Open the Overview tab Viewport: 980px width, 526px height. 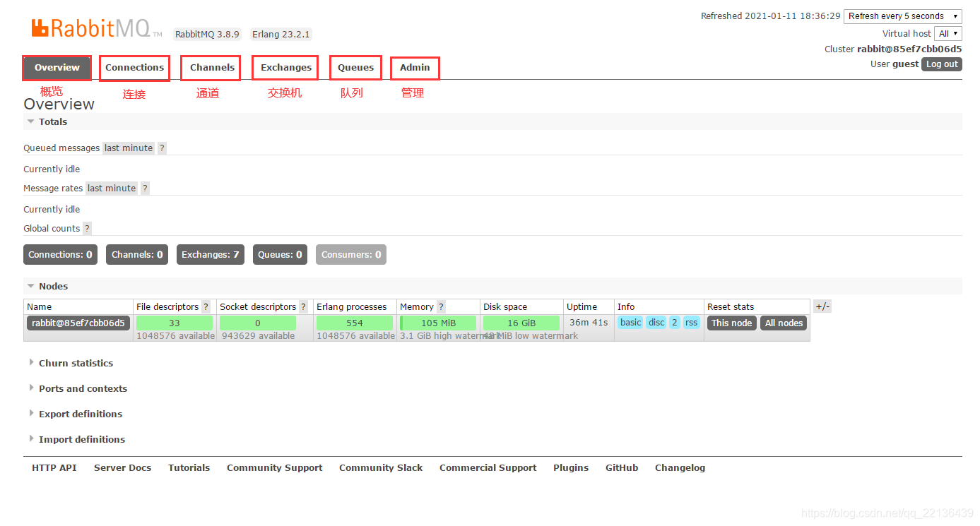tap(57, 68)
